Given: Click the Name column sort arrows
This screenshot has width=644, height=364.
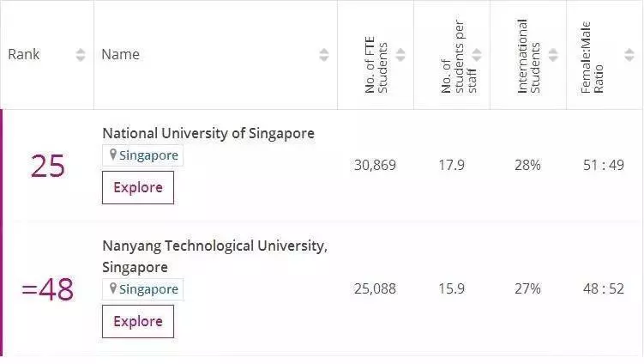Looking at the screenshot, I should (x=324, y=55).
